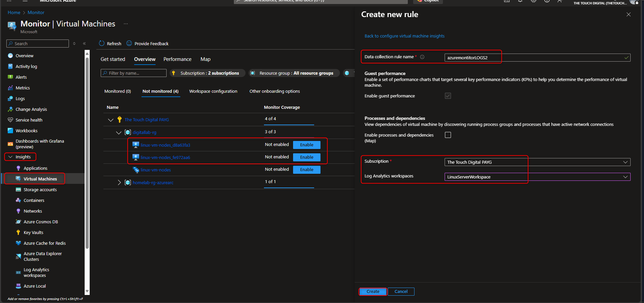Expand the homelab-rg-azurearc resource group
This screenshot has height=303, width=644.
[x=119, y=182]
